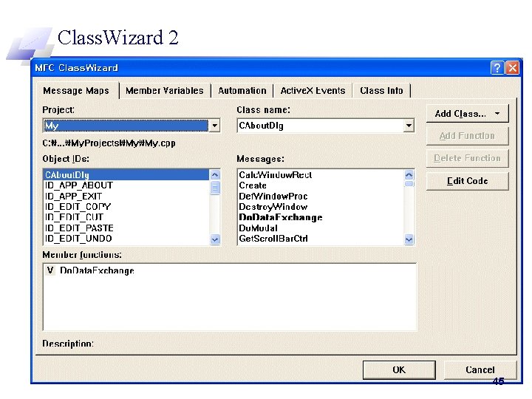Click the help question mark title bar icon

(x=497, y=68)
